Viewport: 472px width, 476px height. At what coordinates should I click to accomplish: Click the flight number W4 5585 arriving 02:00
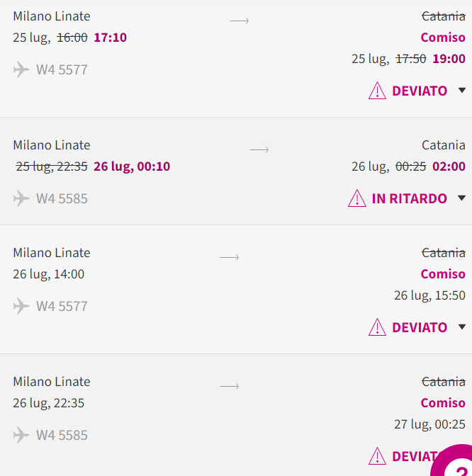point(62,198)
